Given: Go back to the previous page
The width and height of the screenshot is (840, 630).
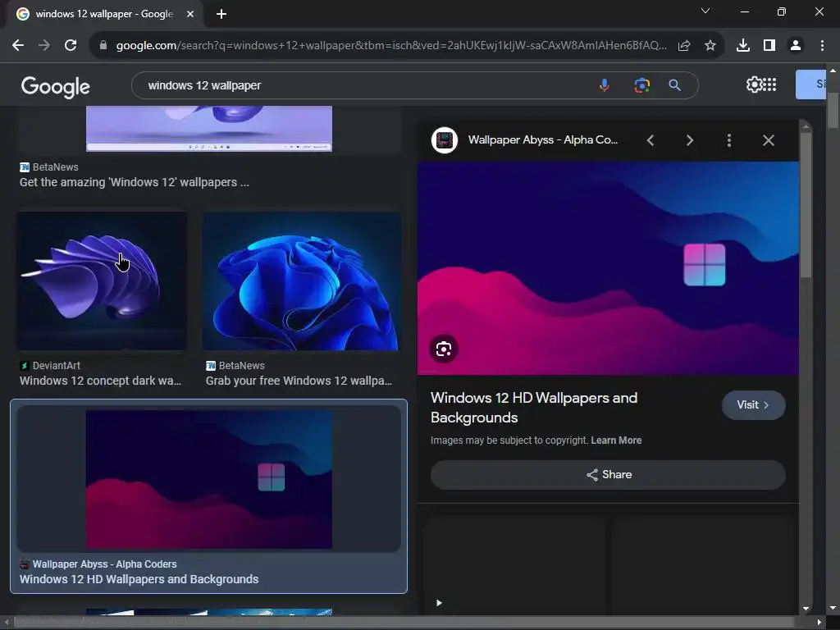Looking at the screenshot, I should pyautogui.click(x=18, y=46).
